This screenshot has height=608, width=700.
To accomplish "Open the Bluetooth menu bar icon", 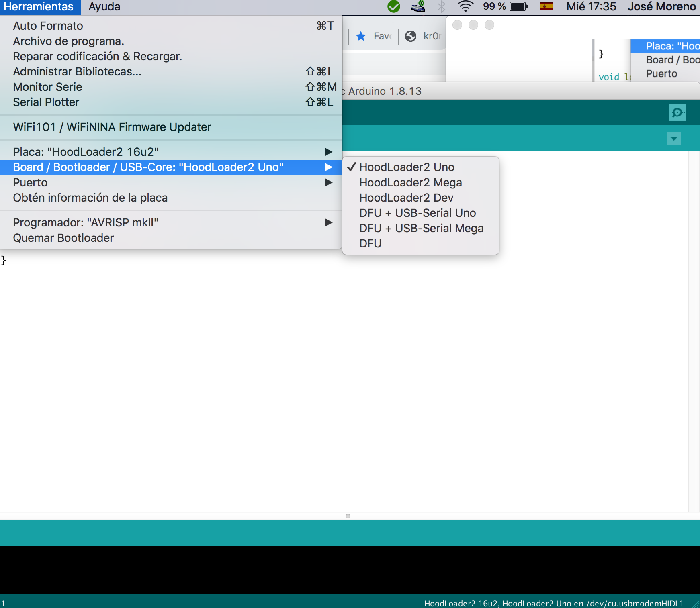I will coord(442,6).
